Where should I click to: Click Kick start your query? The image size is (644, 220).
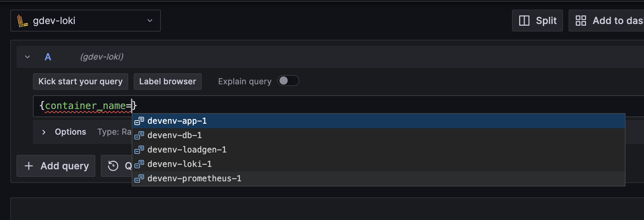point(80,81)
